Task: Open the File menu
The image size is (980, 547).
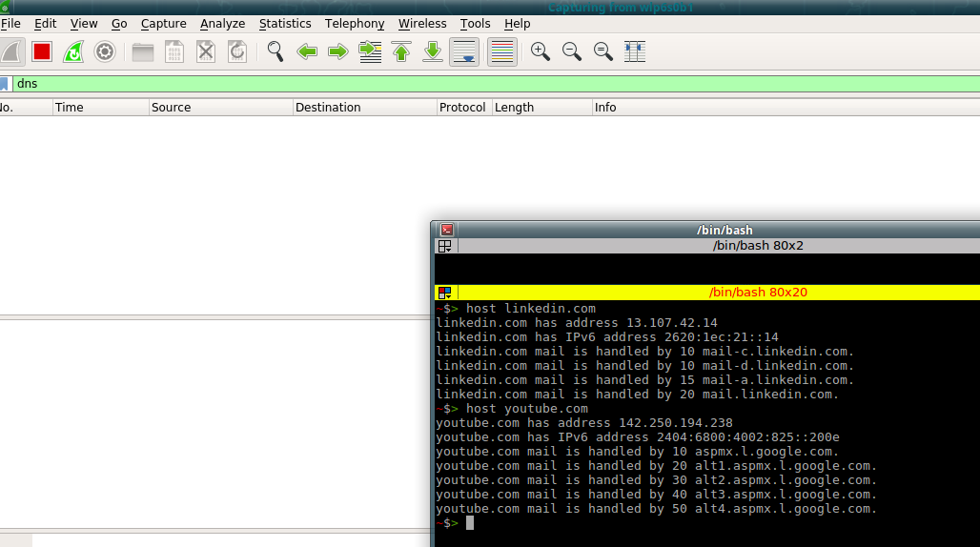Action: coord(10,24)
